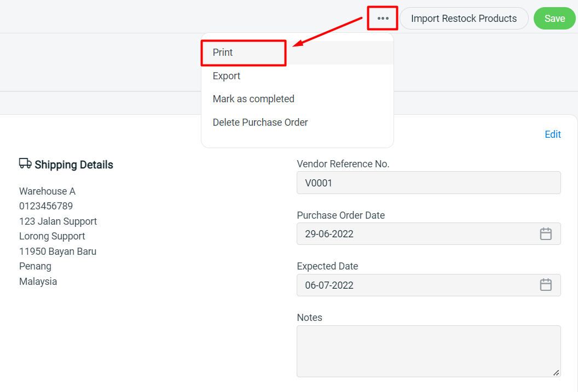This screenshot has height=392, width=578.
Task: Click the phone number 0123456789
Action: tap(46, 206)
